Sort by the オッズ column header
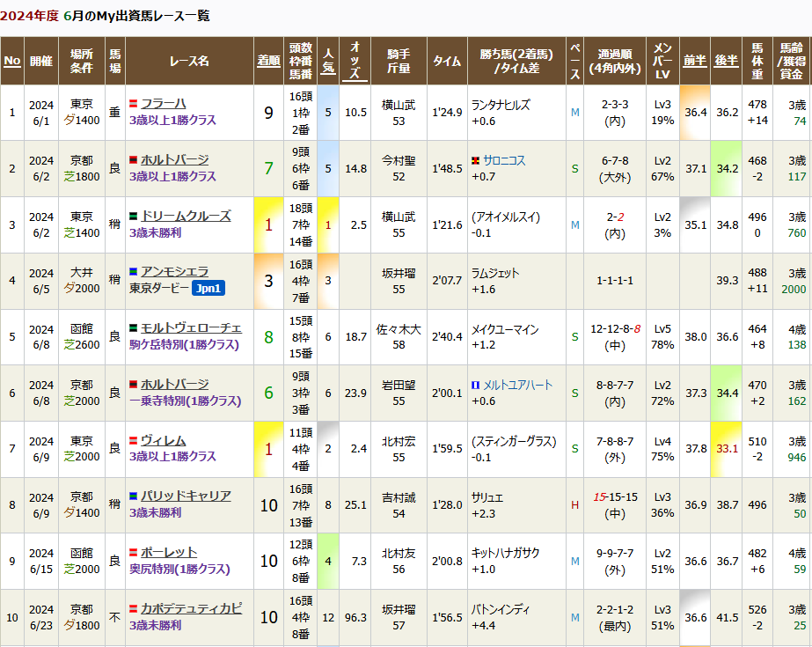 pyautogui.click(x=355, y=61)
